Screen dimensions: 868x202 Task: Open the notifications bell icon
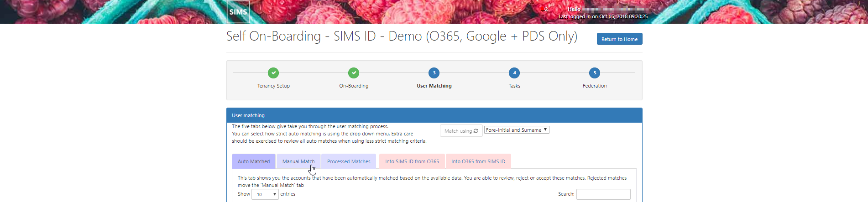point(543,9)
